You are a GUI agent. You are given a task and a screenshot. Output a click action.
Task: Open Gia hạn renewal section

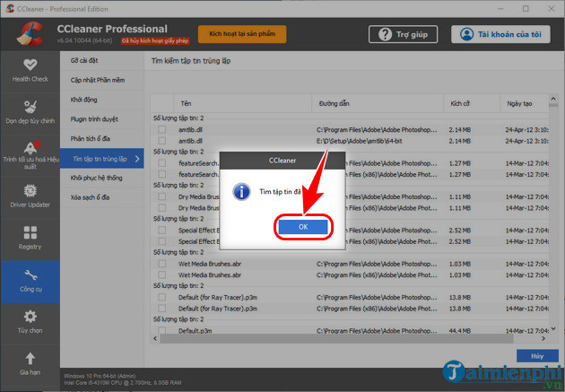click(30, 364)
